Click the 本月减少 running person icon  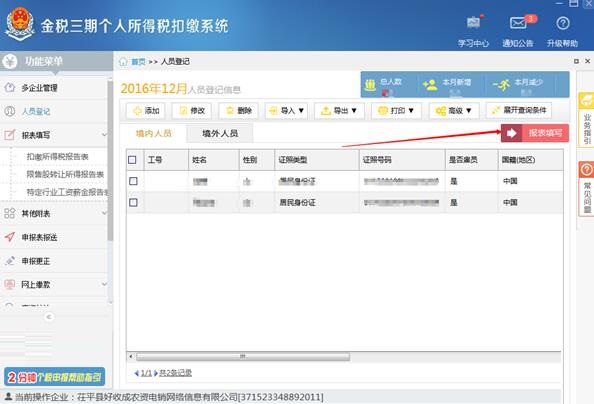(x=502, y=85)
